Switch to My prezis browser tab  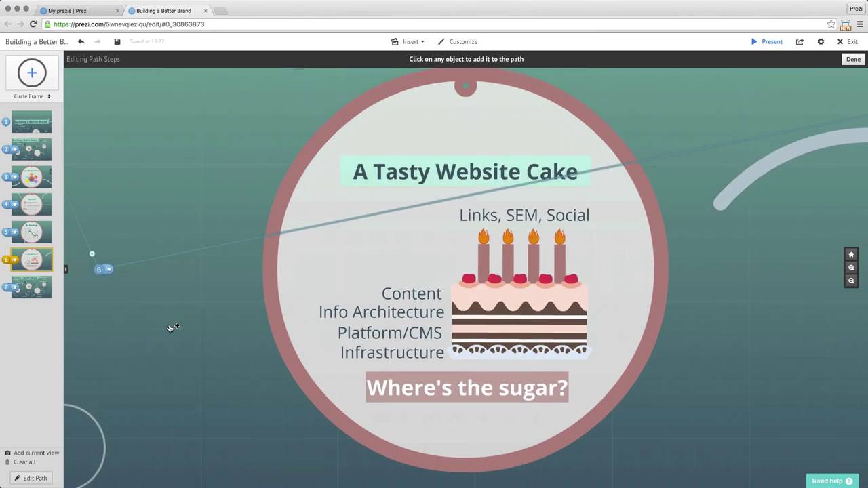78,11
